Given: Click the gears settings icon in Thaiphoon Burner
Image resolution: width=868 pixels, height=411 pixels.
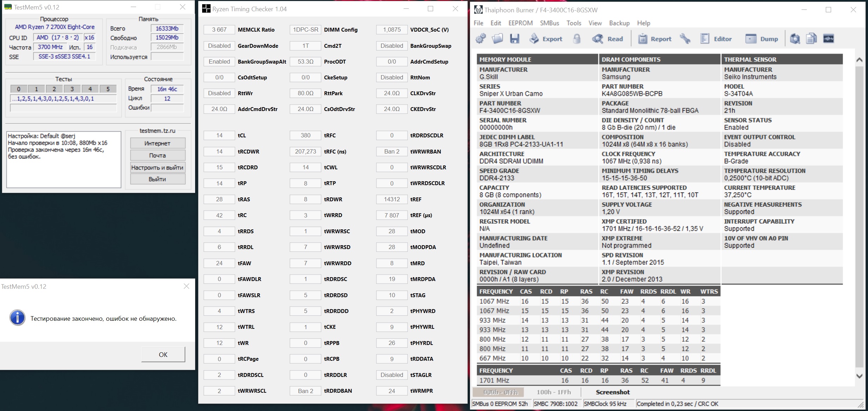Looking at the screenshot, I should click(x=481, y=39).
